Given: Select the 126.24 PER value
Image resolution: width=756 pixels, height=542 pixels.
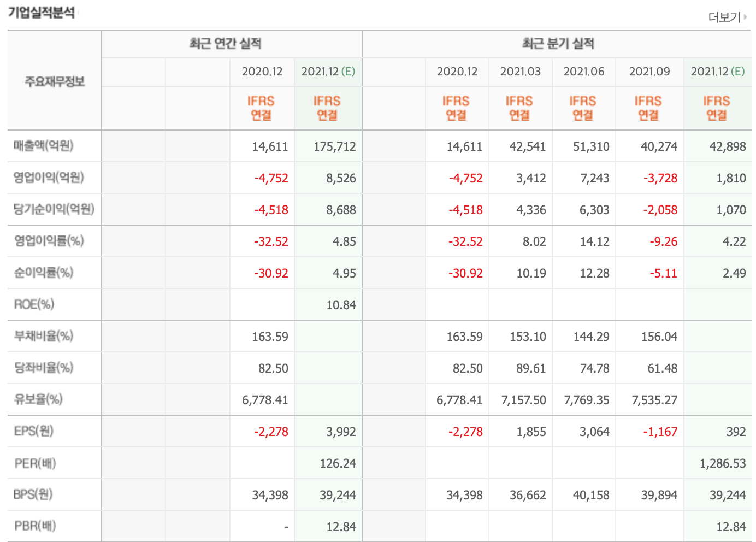Looking at the screenshot, I should 338,463.
